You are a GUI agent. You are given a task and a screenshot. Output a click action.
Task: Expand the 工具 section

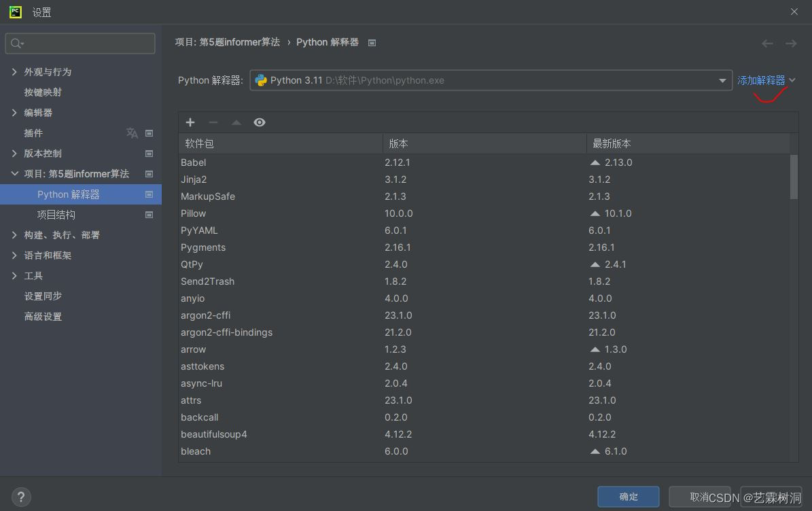14,276
